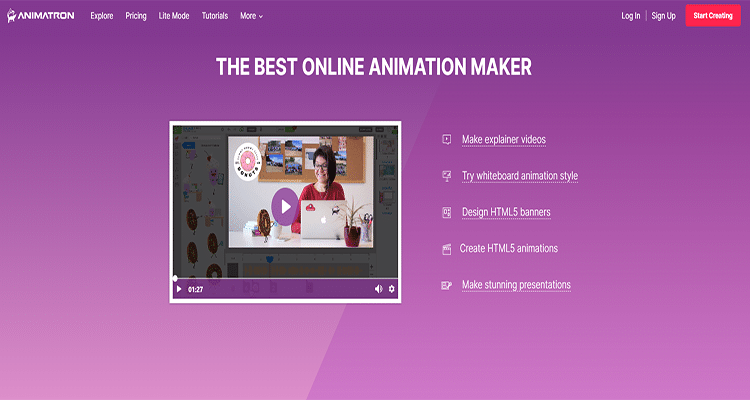Click the explainer videos icon

tap(446, 140)
